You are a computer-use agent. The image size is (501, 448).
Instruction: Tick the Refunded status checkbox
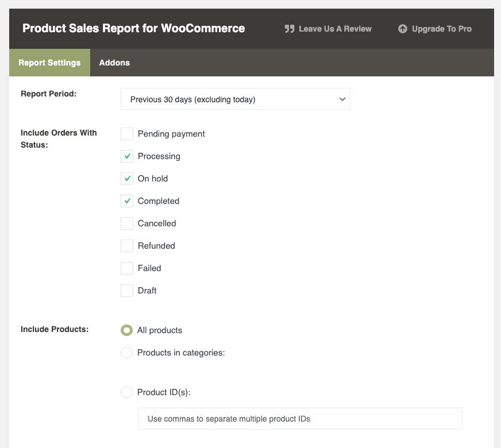(127, 246)
